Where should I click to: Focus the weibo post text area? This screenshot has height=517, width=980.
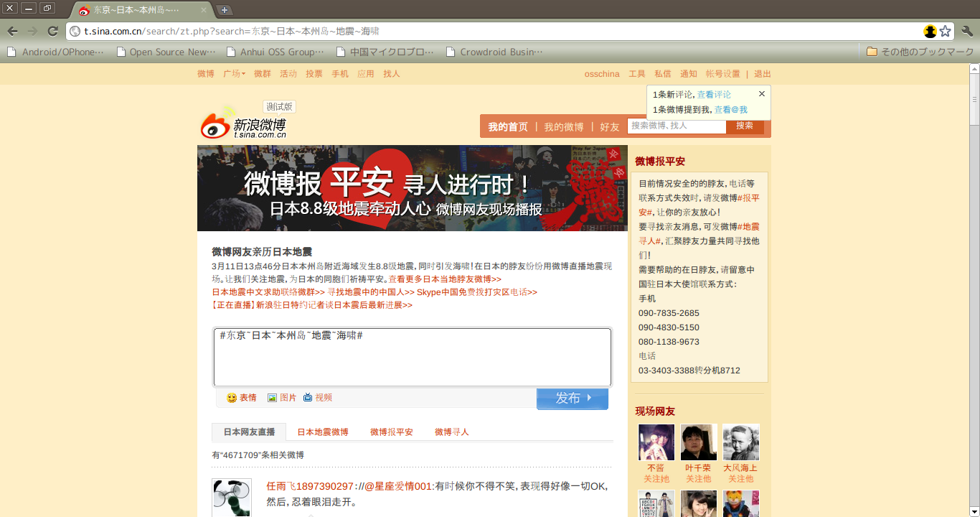tap(413, 357)
